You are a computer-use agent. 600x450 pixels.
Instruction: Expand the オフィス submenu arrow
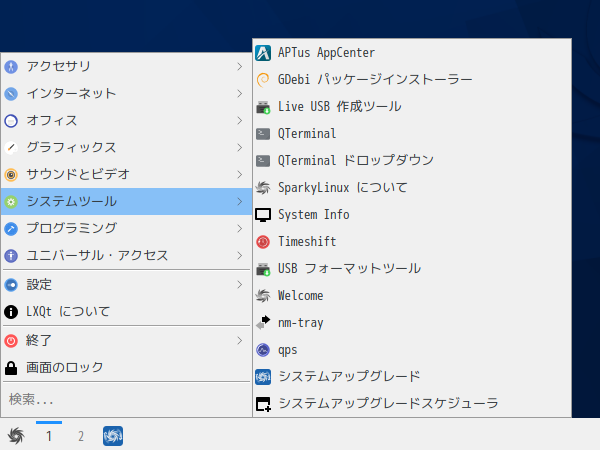coord(240,121)
